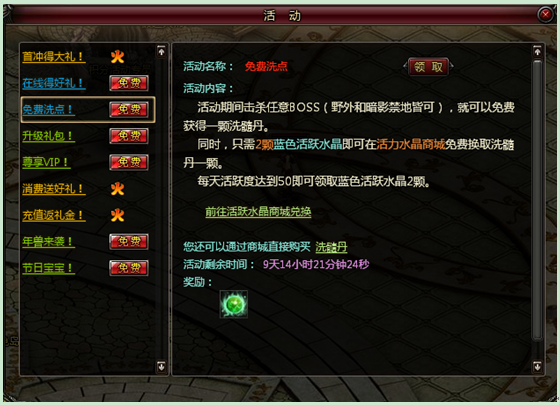Viewport: 559px width, 405px height.
Task: Open the 首冲得大礼 activity
Action: [x=54, y=57]
